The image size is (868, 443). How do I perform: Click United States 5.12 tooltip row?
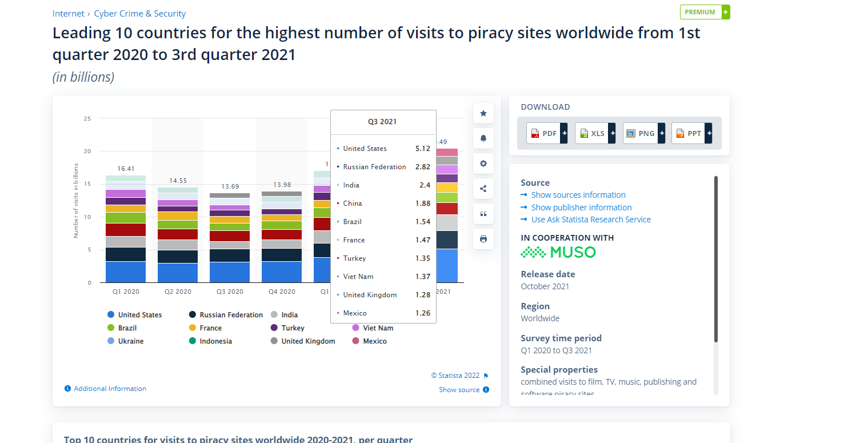coord(383,149)
